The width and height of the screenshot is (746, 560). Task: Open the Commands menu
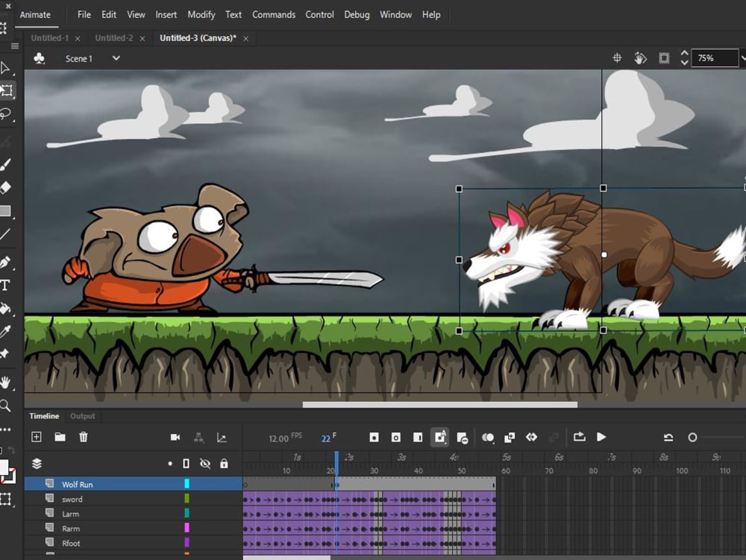pyautogui.click(x=274, y=15)
